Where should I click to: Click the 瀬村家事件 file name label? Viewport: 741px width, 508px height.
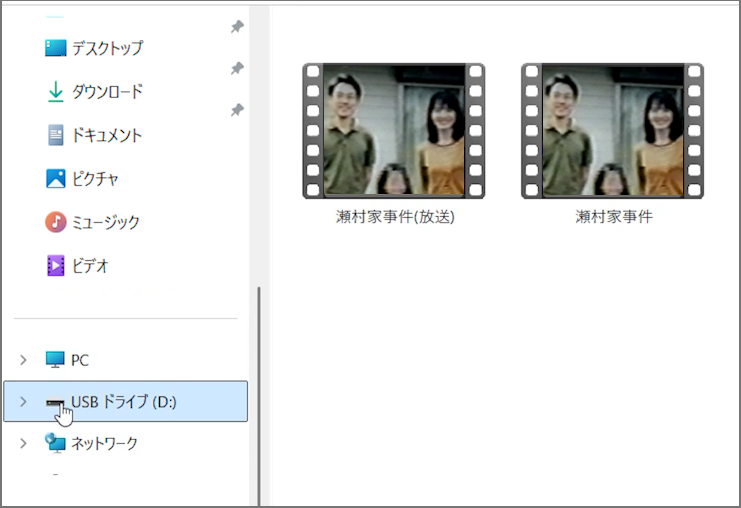(613, 216)
